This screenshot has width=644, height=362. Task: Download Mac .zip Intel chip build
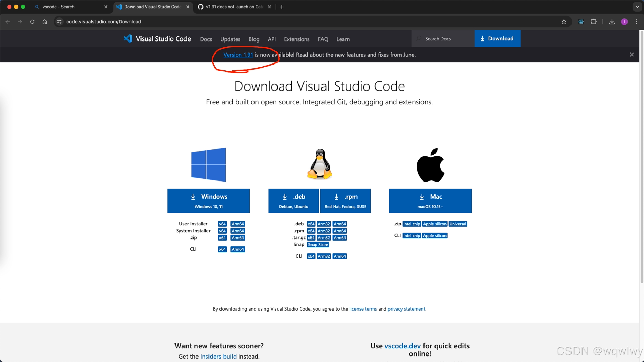coord(411,224)
